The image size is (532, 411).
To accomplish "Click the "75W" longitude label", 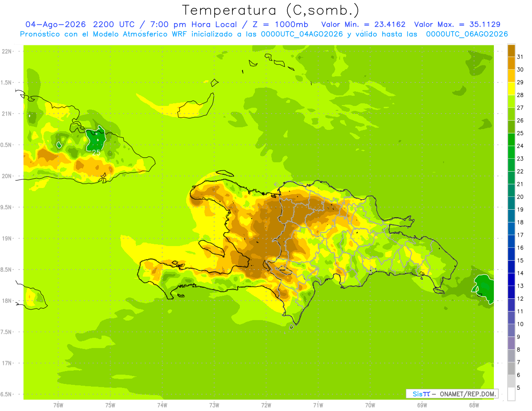I will point(110,405).
